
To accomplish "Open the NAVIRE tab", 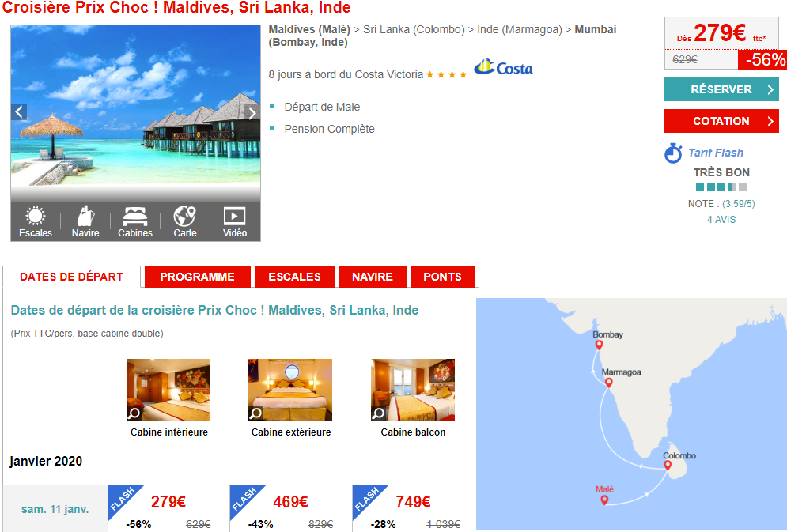I will [x=373, y=277].
